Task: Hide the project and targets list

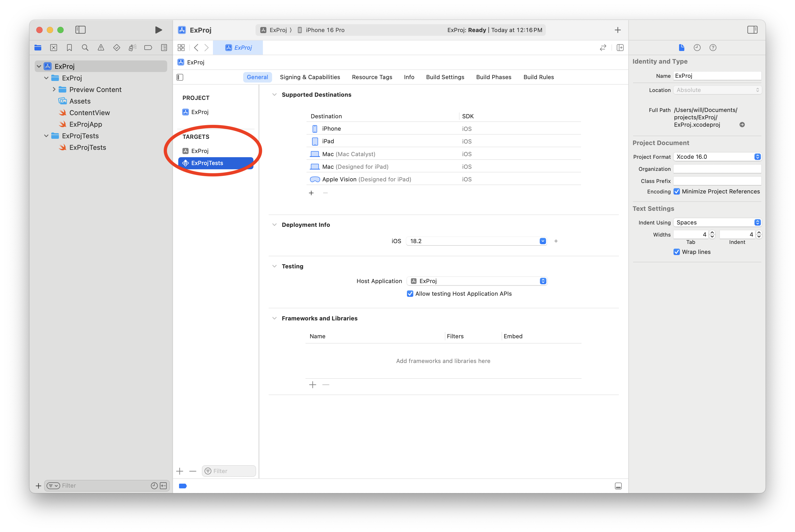Action: click(x=180, y=77)
